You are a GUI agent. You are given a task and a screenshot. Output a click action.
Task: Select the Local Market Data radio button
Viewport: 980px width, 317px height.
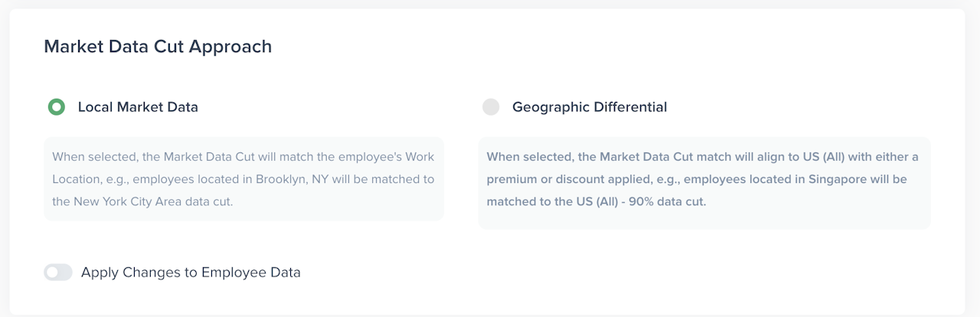pyautogui.click(x=56, y=107)
